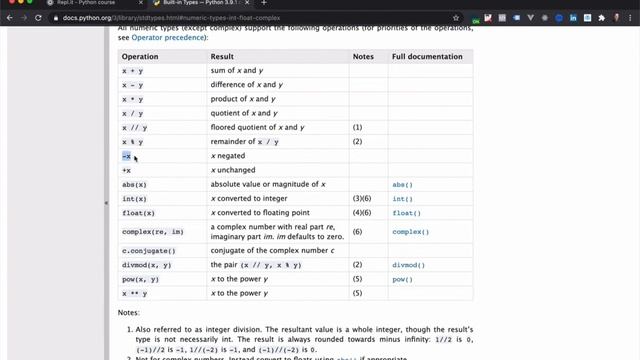This screenshot has height=360, width=640.
Task: Close the Repl.it Python course tab
Action: click(x=141, y=3)
